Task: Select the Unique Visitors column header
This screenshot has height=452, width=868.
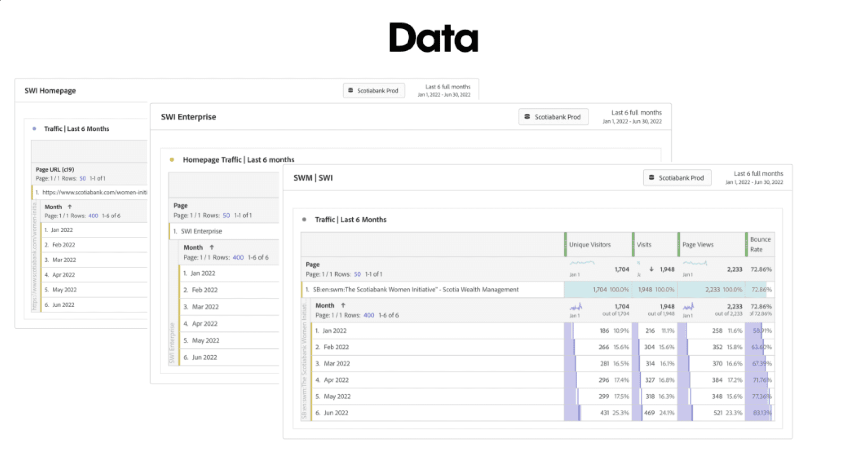Action: (589, 244)
